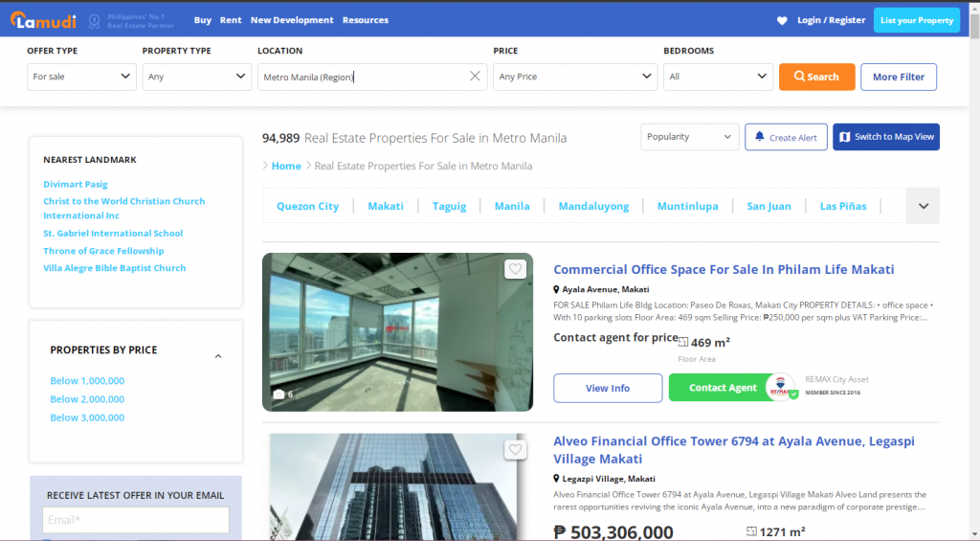Click the '469 m²' floor area value
Image resolution: width=980 pixels, height=541 pixels.
click(x=710, y=343)
